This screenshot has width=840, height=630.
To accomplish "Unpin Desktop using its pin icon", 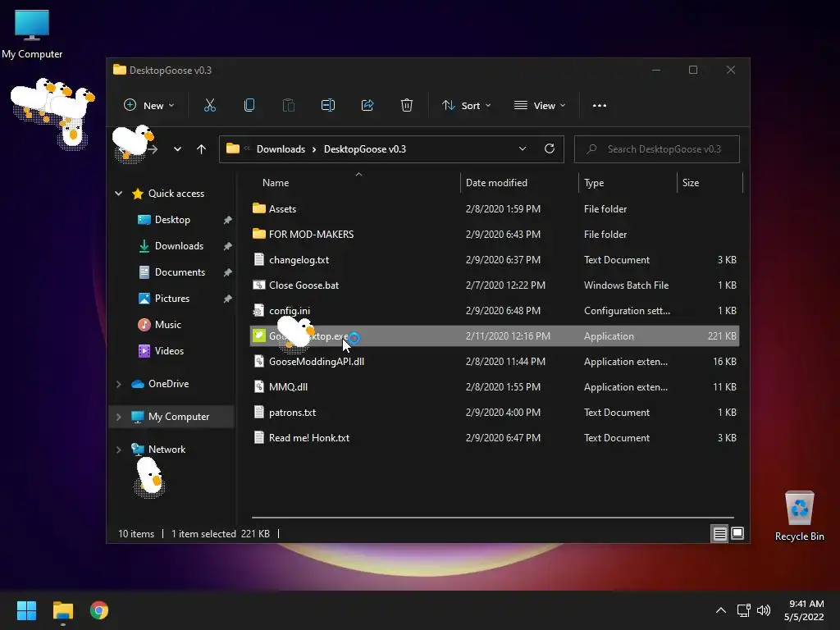I will pyautogui.click(x=228, y=220).
